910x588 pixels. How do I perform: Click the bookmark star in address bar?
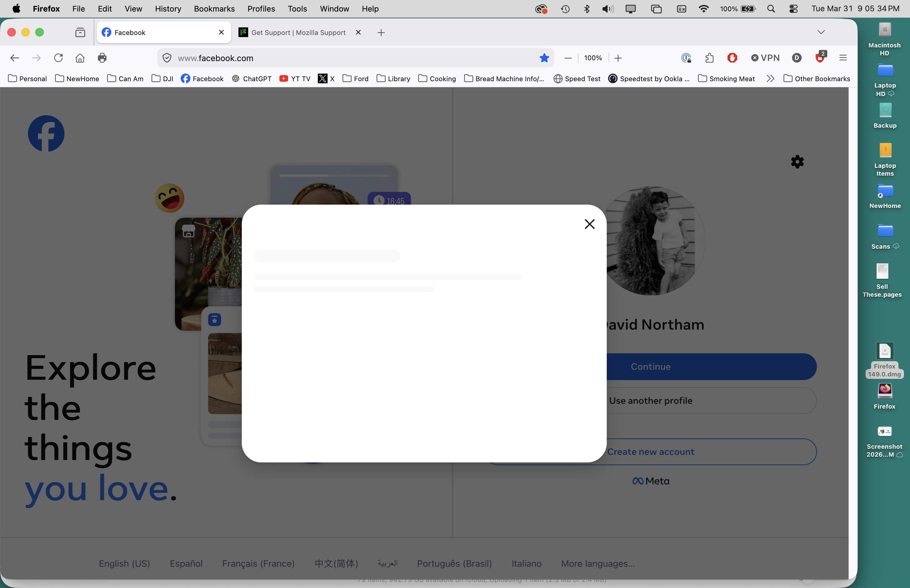click(544, 58)
